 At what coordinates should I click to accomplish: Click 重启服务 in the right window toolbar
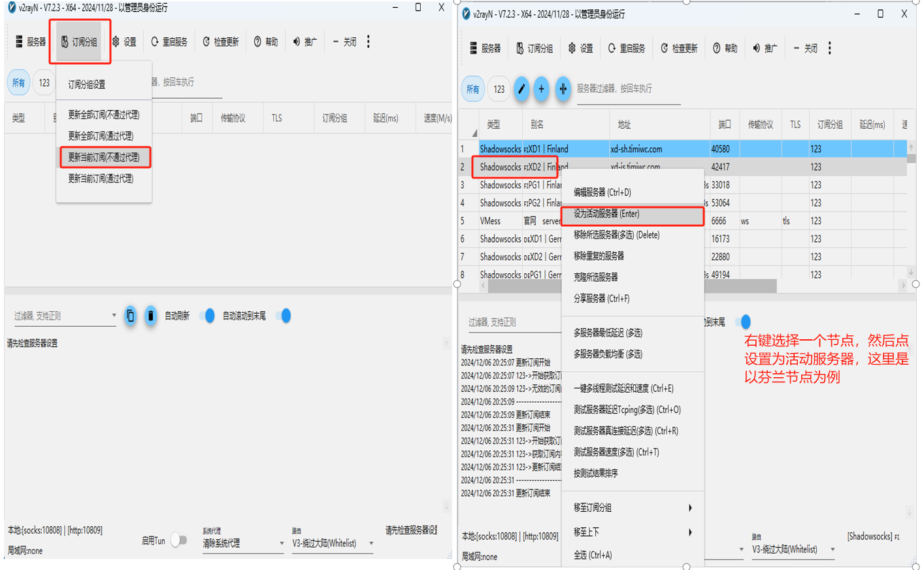tap(626, 48)
